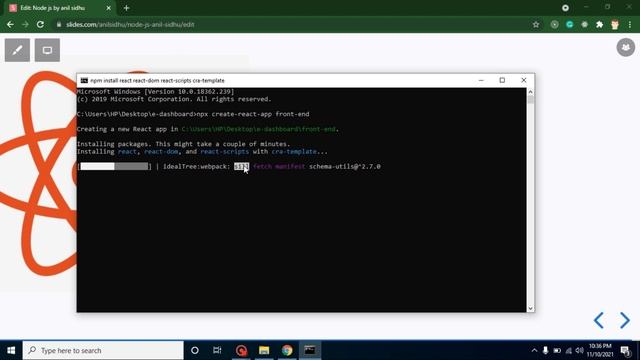Click the microphone tray icon
Image resolution: width=640 pixels, height=360 pixels.
(545, 350)
